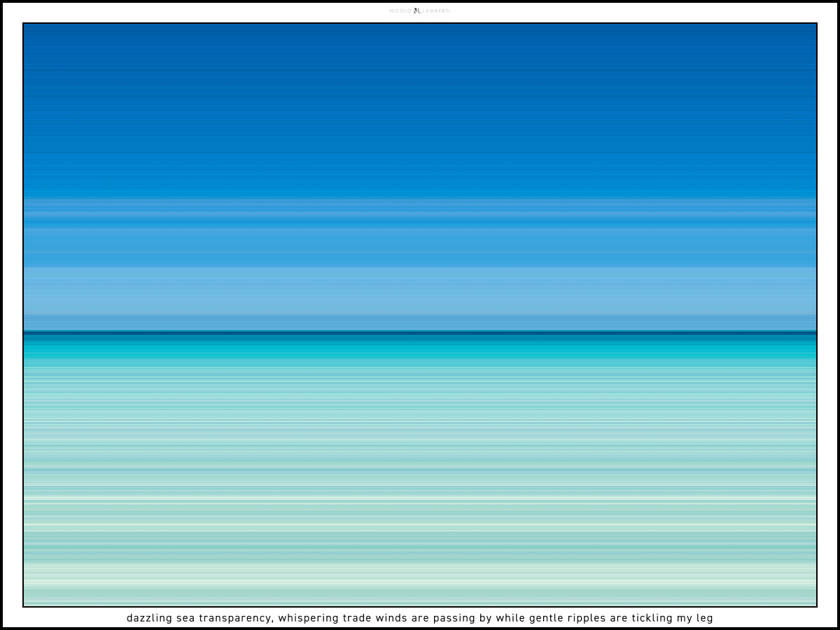Click the dark horizon line in the artwork
The height and width of the screenshot is (630, 840).
point(420,332)
